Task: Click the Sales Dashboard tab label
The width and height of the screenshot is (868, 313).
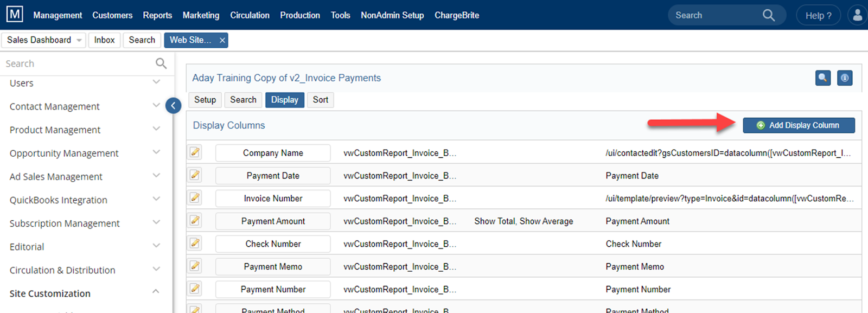Action: point(39,40)
